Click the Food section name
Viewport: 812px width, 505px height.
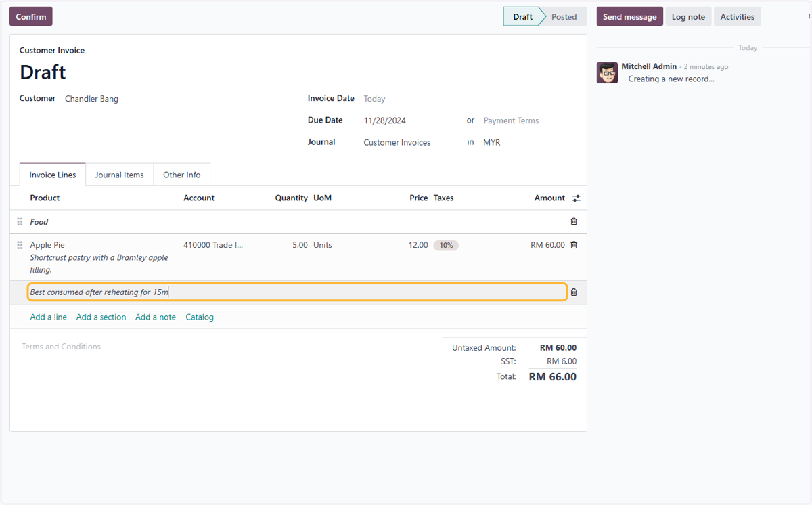pyautogui.click(x=39, y=222)
